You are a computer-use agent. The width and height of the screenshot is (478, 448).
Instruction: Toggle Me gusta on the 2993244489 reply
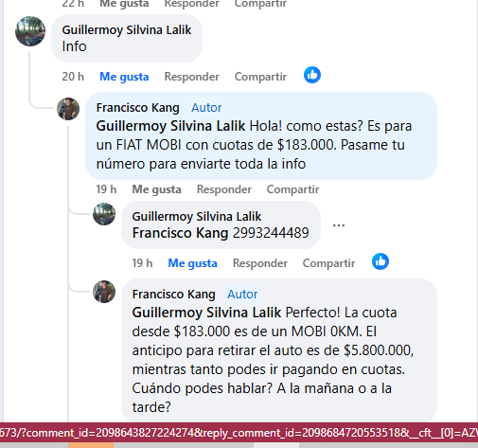pyautogui.click(x=192, y=263)
